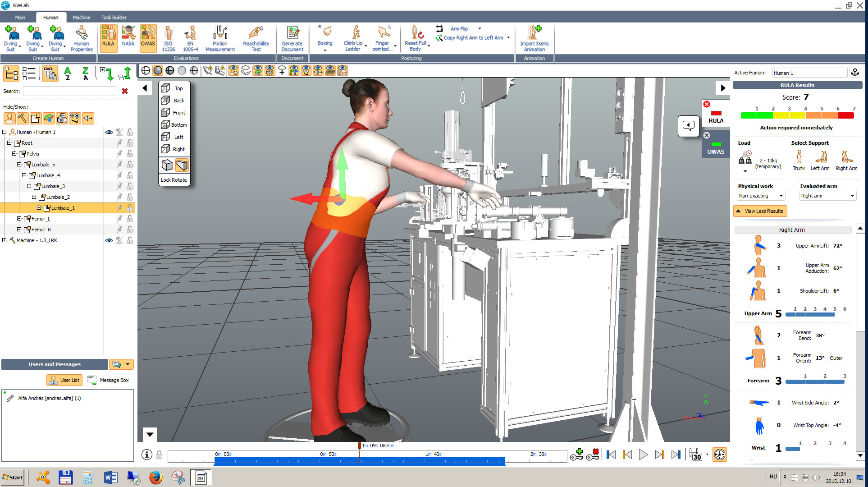The height and width of the screenshot is (487, 868).
Task: Click Lock Rotate button
Action: pos(174,180)
